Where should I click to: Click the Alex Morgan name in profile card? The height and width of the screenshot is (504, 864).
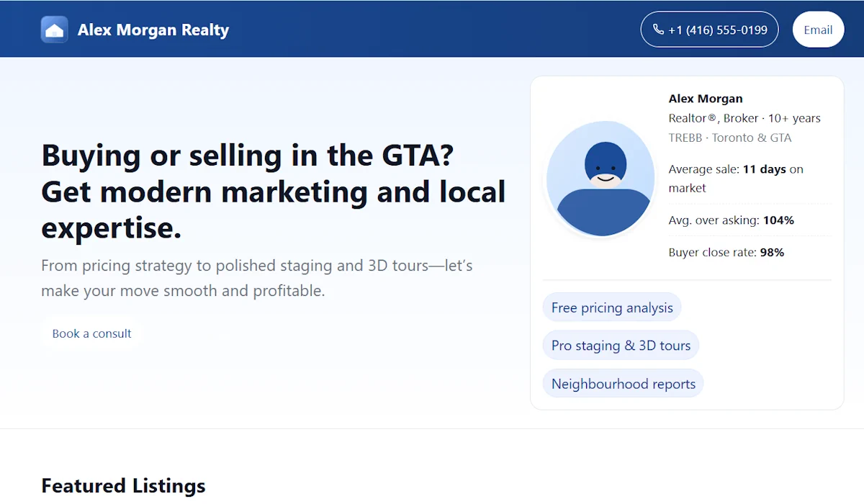pos(706,99)
